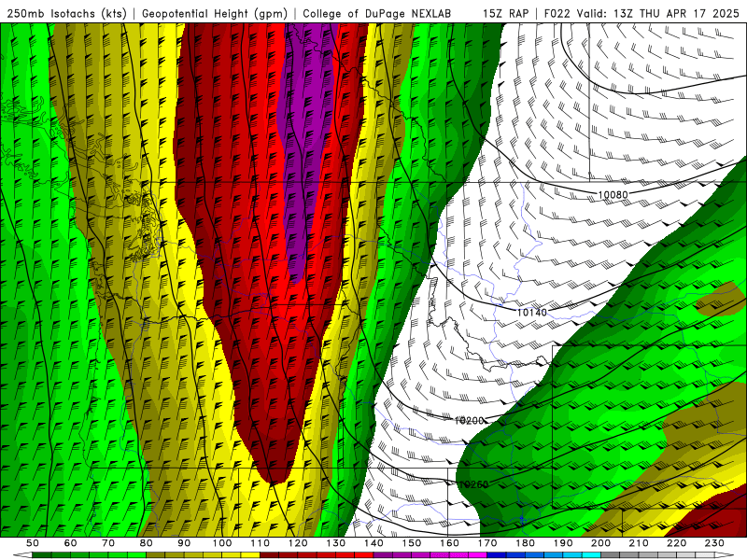Click the 120 value on the colorbar scale
Screen dimensions: 747x560
point(298,543)
